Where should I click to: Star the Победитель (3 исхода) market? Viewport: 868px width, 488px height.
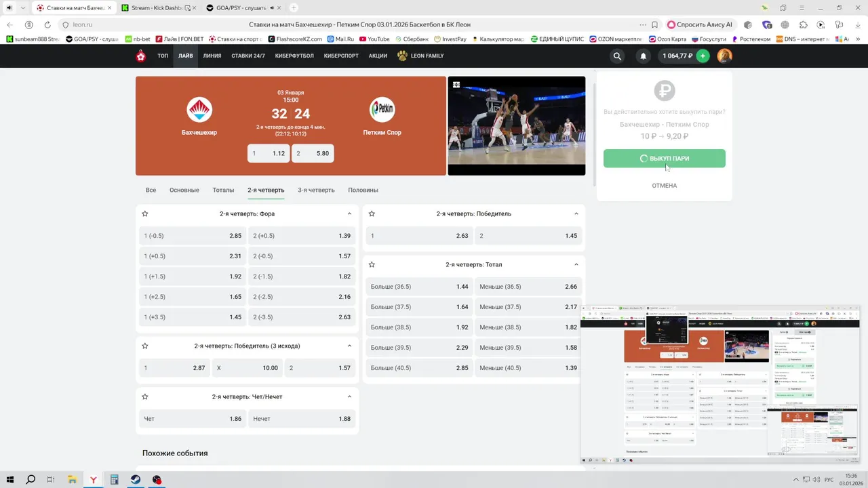click(x=144, y=346)
